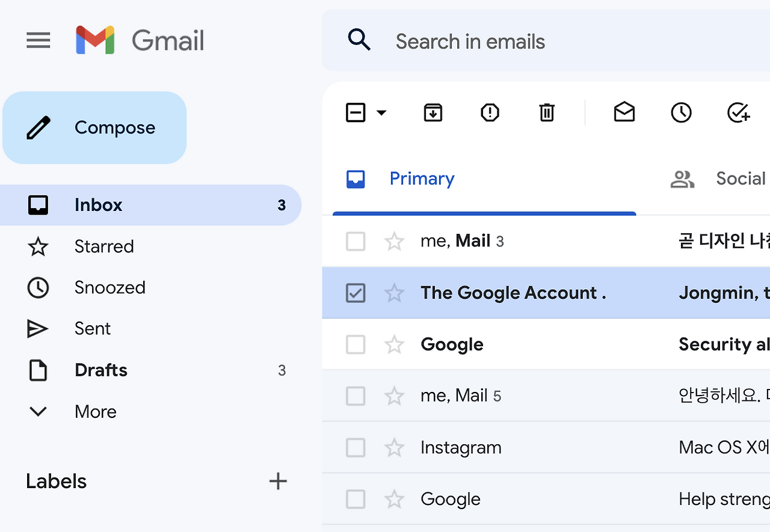Archive the selected email
Screen dimensions: 770x532
[433, 112]
